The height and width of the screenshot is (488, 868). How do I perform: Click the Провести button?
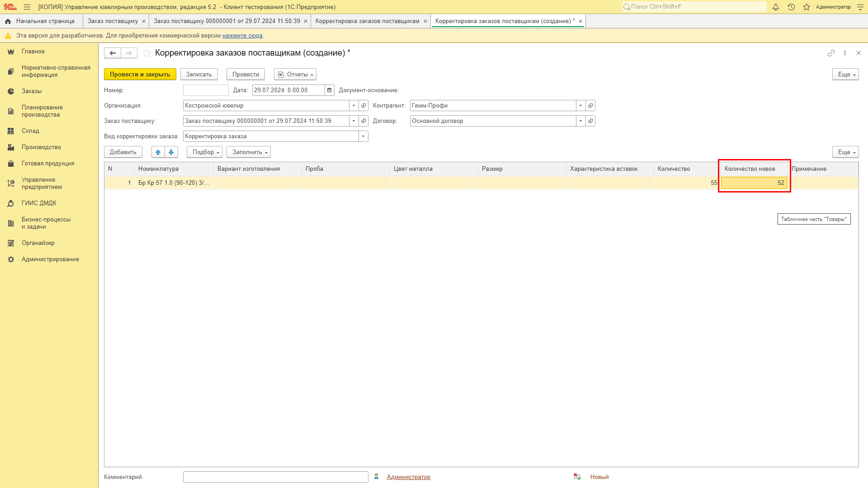click(x=245, y=74)
